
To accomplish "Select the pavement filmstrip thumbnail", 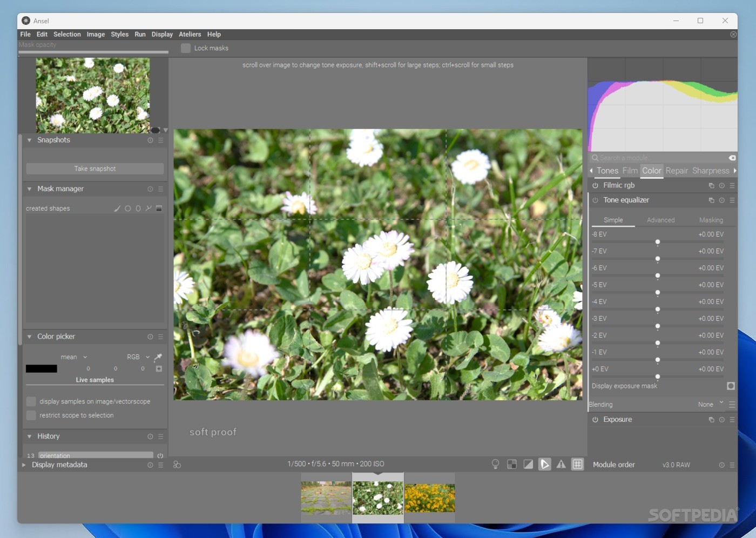I will pyautogui.click(x=326, y=498).
